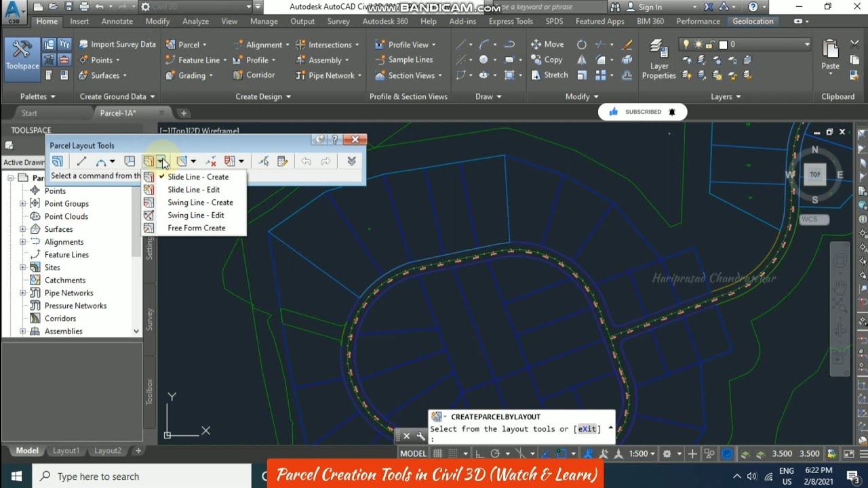Viewport: 868px width, 488px height.
Task: Click the Layer Properties button
Action: pyautogui.click(x=658, y=60)
